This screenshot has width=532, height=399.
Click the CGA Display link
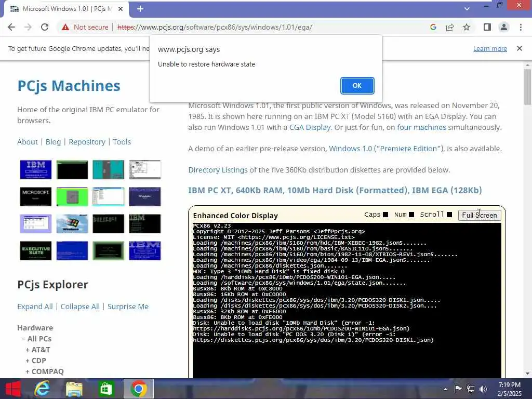tap(310, 127)
